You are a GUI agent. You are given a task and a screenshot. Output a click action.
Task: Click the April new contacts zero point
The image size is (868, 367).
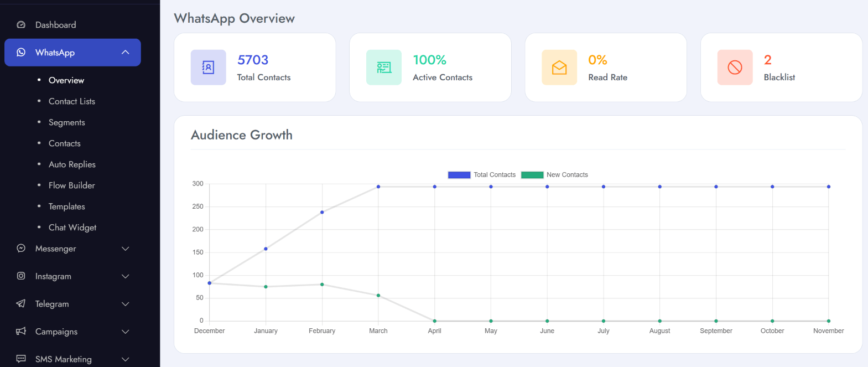(435, 321)
